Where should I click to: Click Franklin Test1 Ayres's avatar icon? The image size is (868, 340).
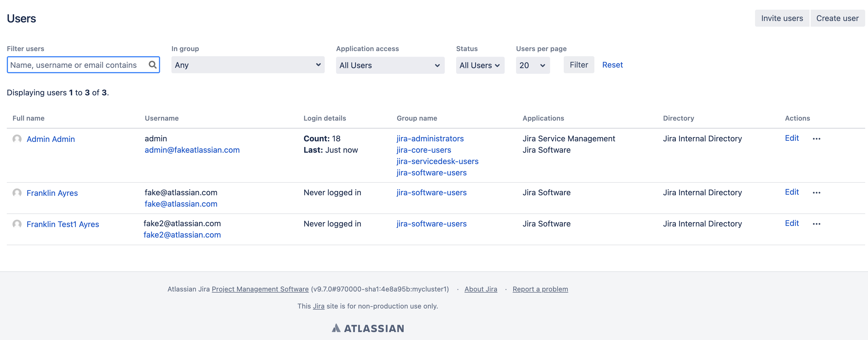coord(17,224)
